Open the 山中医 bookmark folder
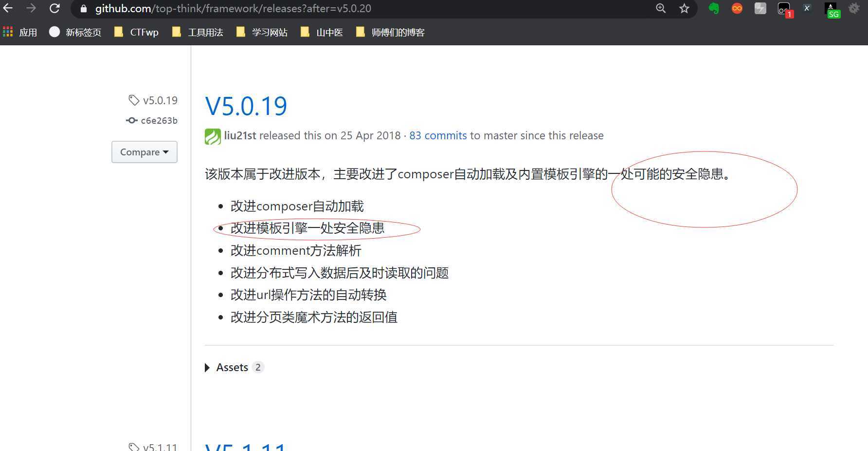Viewport: 868px width, 451px height. click(322, 32)
